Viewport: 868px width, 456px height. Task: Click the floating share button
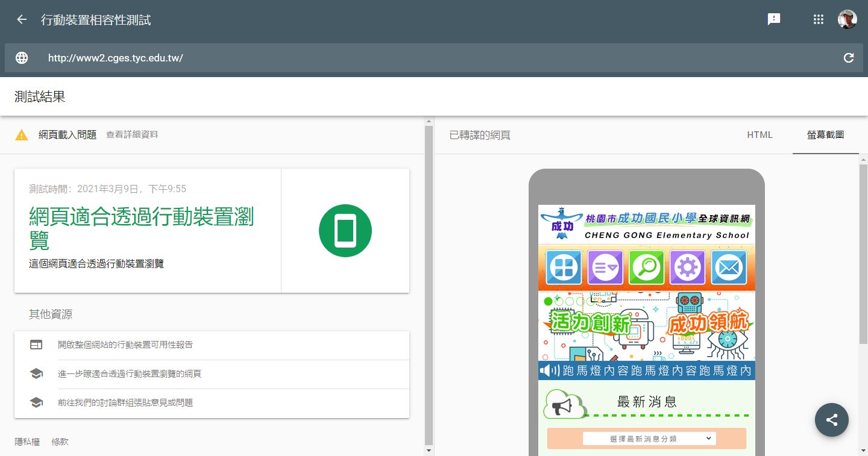[831, 420]
